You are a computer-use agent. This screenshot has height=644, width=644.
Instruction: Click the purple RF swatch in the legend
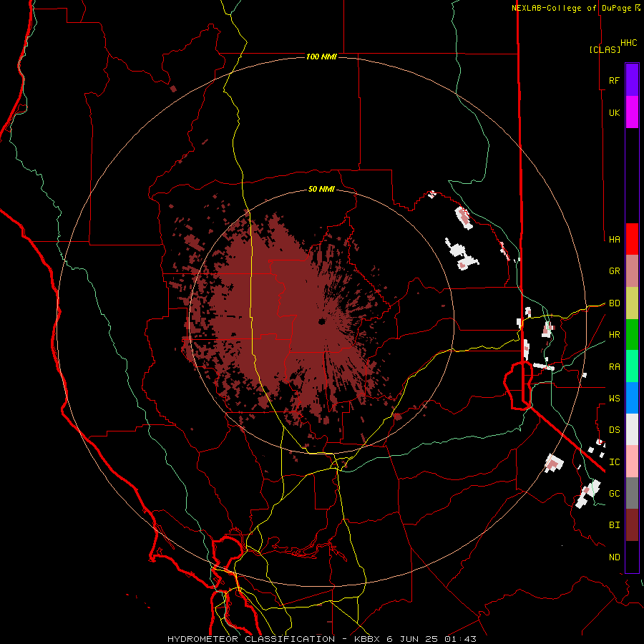pyautogui.click(x=632, y=80)
